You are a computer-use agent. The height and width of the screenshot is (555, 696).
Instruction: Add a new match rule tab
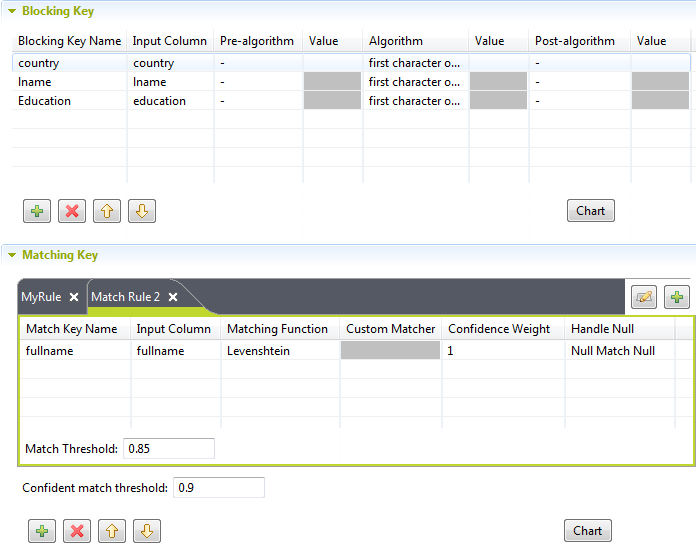coord(679,297)
